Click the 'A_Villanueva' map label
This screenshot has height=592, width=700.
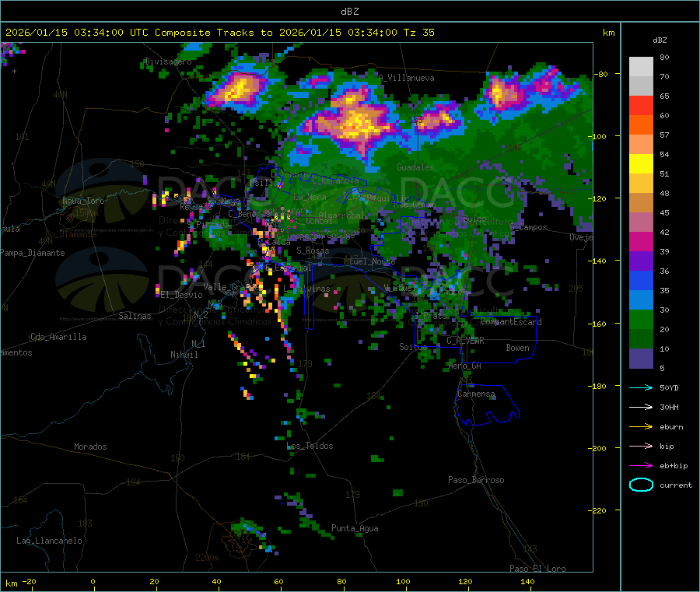tap(406, 78)
